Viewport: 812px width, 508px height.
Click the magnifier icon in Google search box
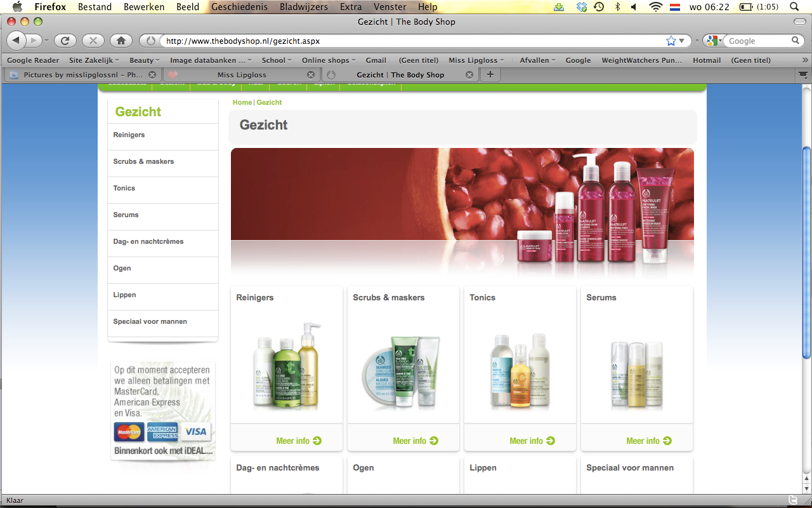click(796, 41)
